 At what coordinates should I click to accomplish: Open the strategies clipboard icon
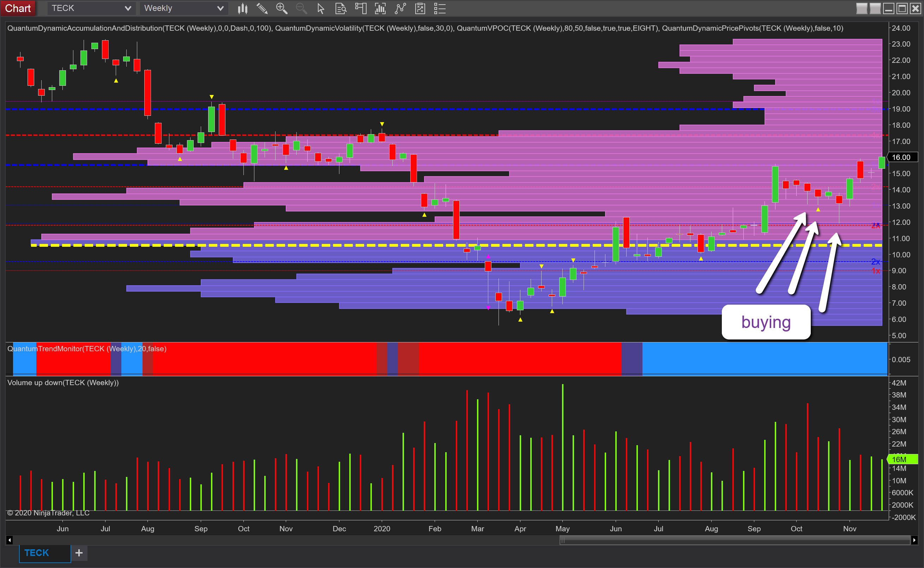pos(420,8)
